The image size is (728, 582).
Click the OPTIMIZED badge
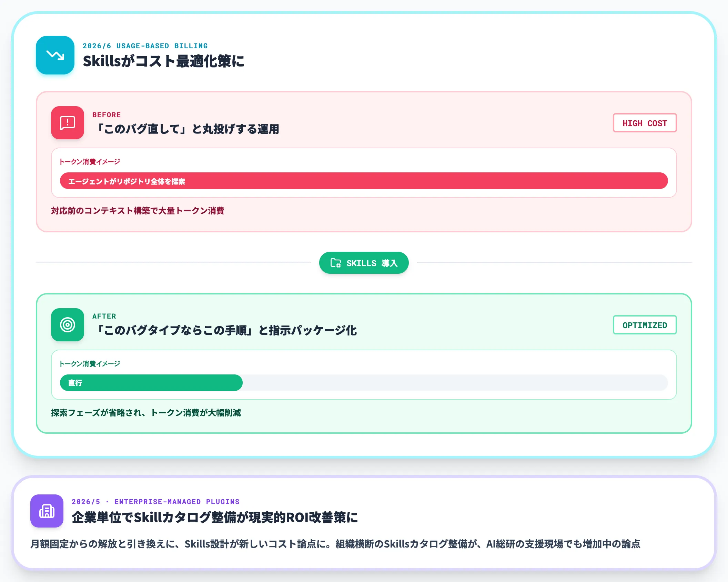click(645, 325)
